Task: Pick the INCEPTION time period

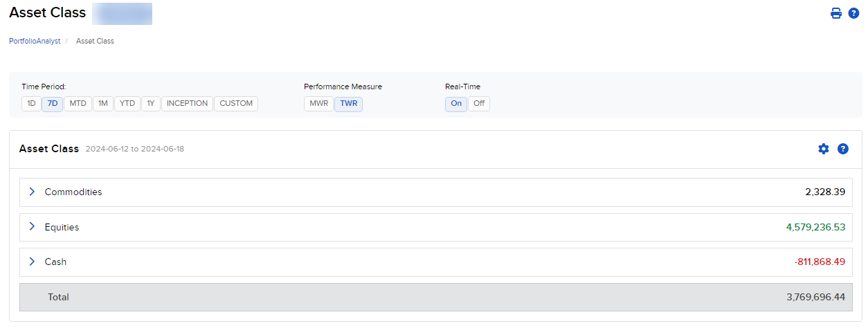Action: point(187,104)
